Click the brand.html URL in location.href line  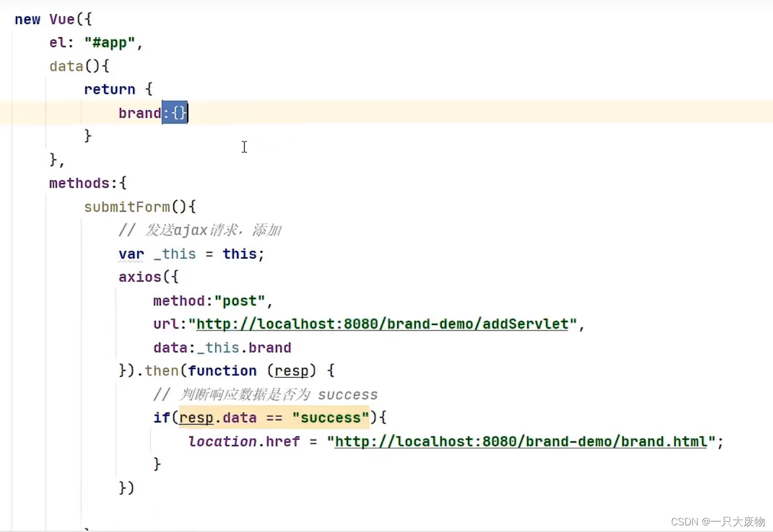(521, 442)
